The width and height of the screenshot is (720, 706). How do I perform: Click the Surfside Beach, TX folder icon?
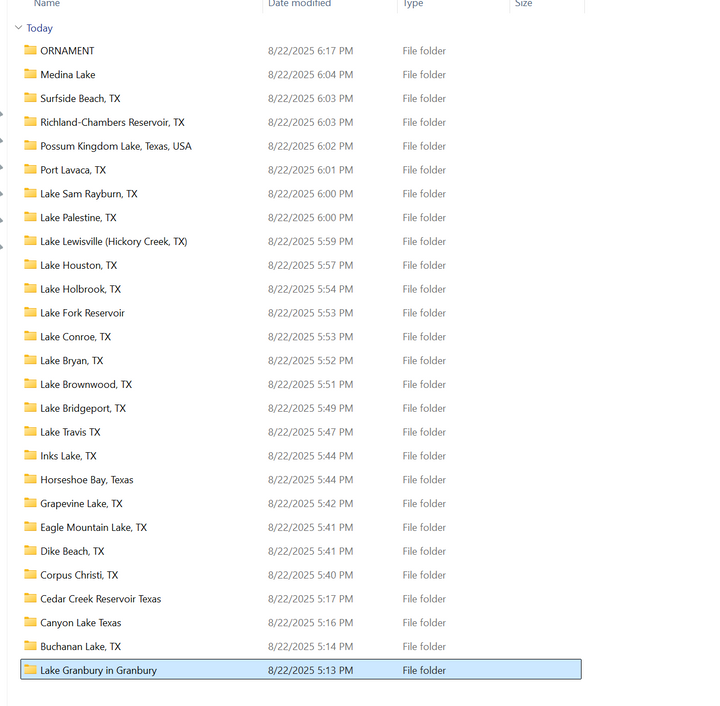click(x=30, y=98)
